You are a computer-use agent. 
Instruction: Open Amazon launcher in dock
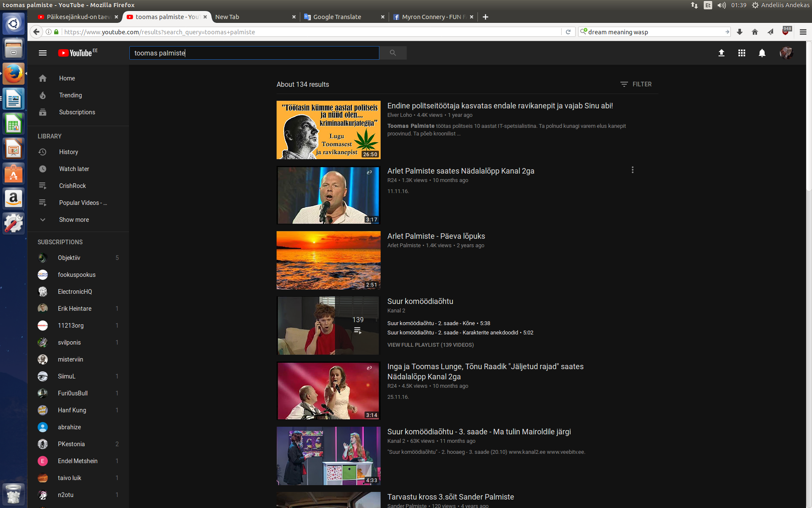pyautogui.click(x=14, y=199)
